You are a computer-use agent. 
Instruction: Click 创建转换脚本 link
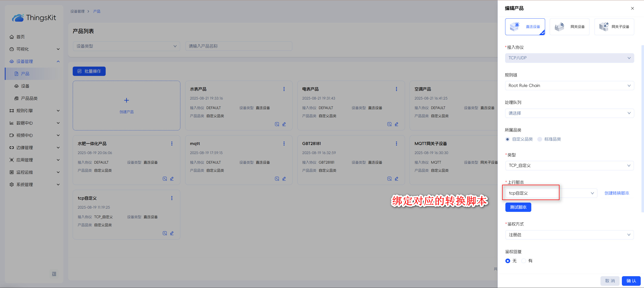[617, 193]
